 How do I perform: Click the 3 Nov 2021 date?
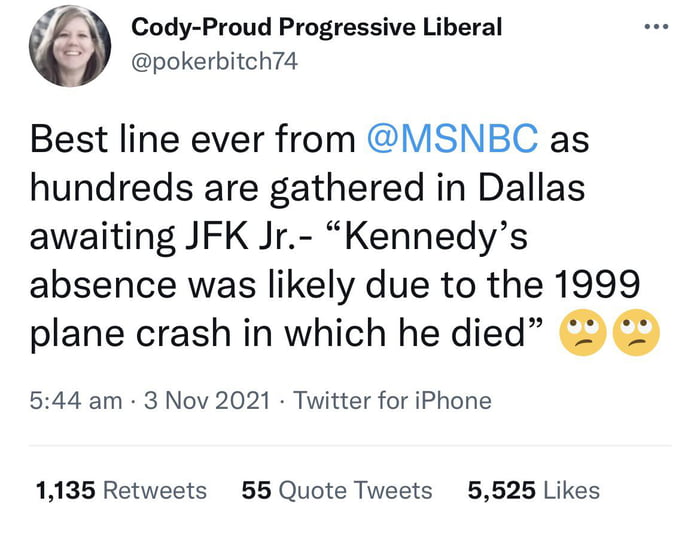pyautogui.click(x=209, y=401)
